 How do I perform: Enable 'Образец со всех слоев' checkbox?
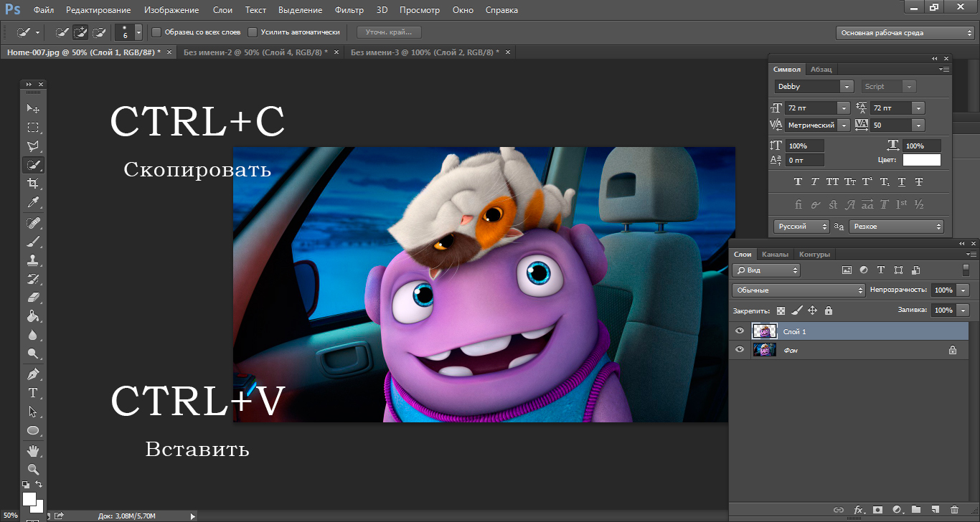[x=157, y=32]
